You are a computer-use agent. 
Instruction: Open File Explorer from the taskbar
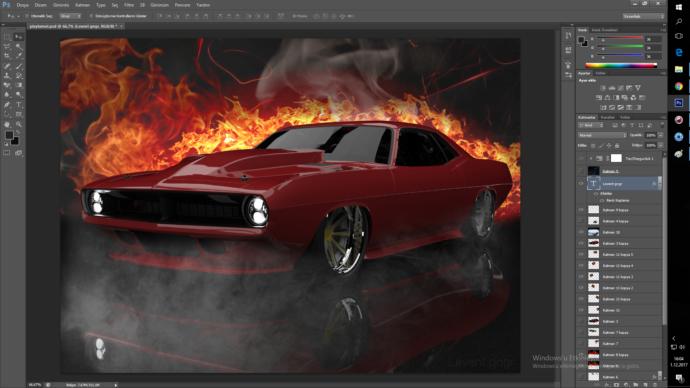(679, 69)
